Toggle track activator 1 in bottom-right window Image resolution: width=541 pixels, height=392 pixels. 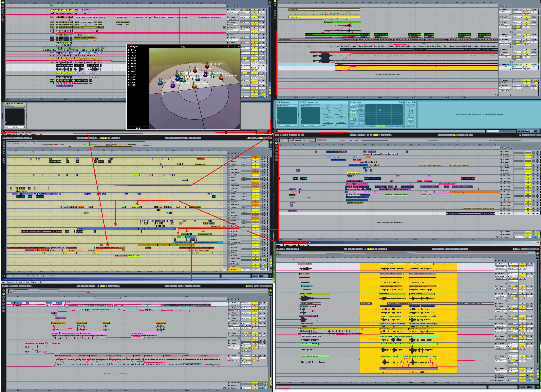522,264
